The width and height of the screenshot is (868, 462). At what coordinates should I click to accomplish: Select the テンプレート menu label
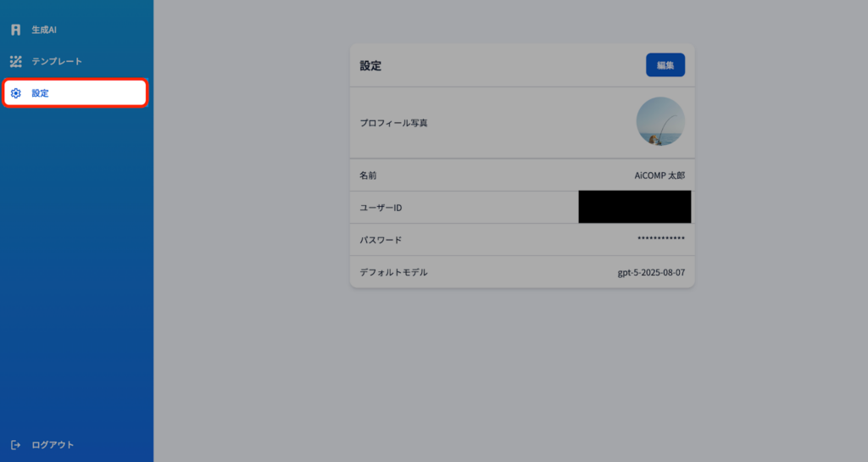click(x=57, y=61)
